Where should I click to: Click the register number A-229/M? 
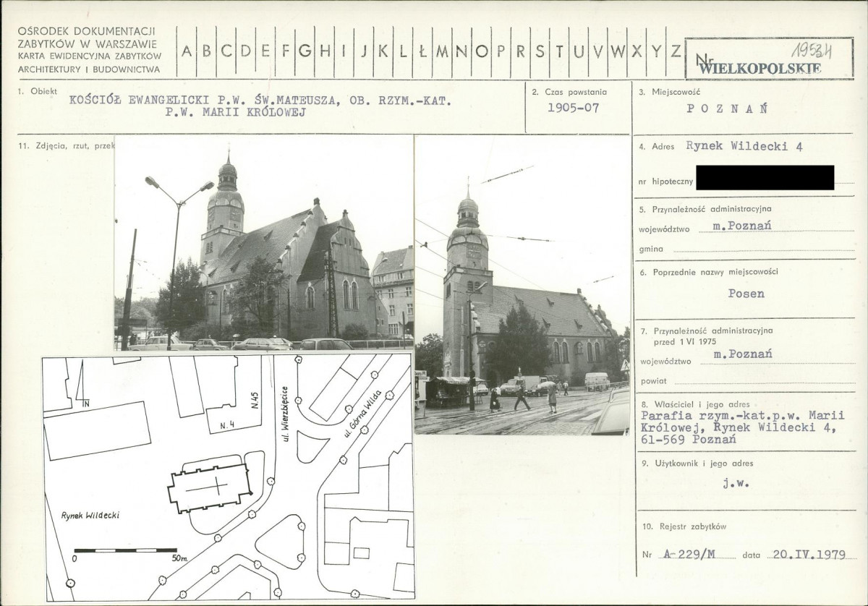pos(689,555)
